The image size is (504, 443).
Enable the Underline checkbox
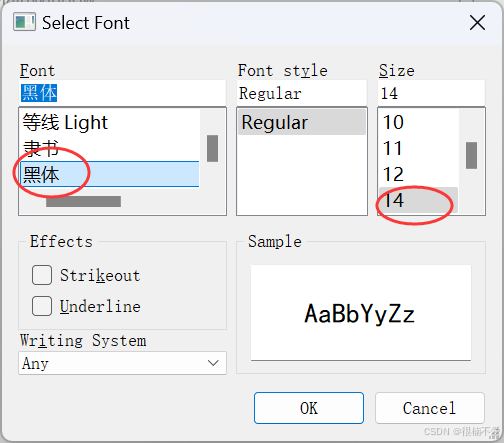[x=42, y=306]
